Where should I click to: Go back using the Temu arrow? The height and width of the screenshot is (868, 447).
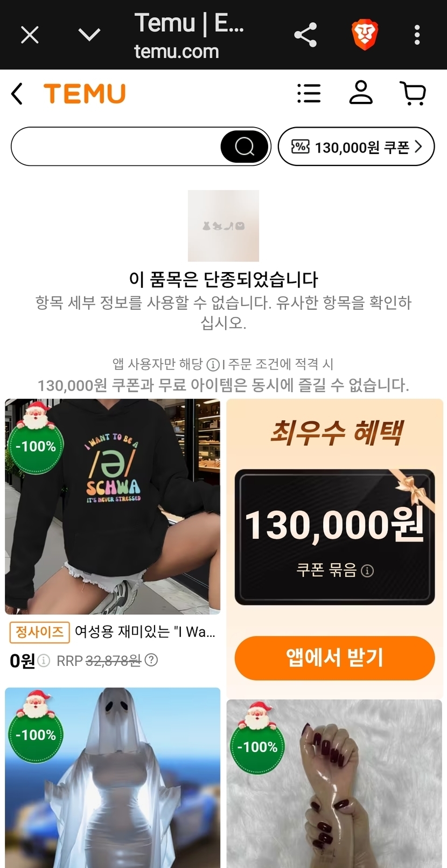tap(17, 94)
